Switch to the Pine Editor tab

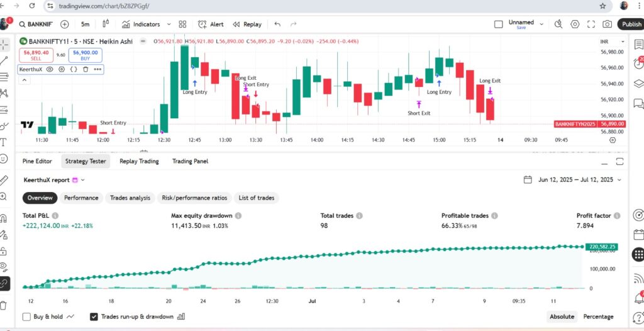coord(37,161)
